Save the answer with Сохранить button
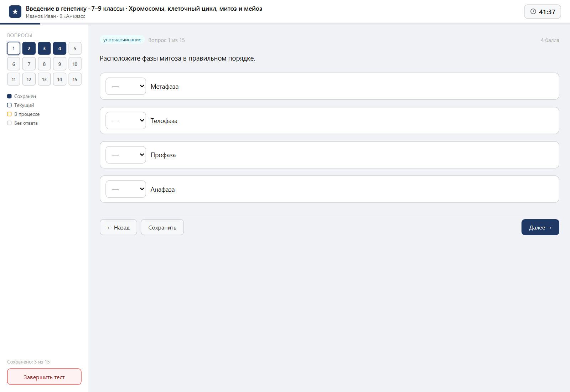 coord(162,227)
